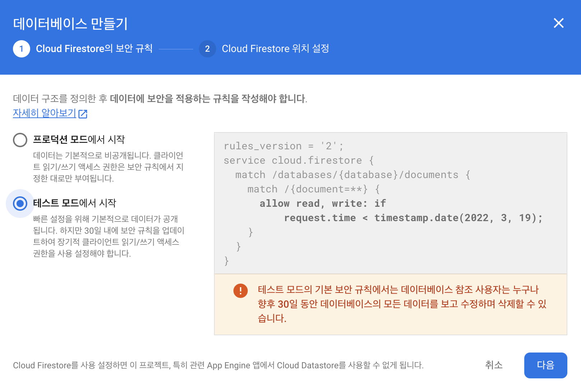The width and height of the screenshot is (581, 392).
Task: Click the step 2 circle indicator
Action: (x=207, y=49)
